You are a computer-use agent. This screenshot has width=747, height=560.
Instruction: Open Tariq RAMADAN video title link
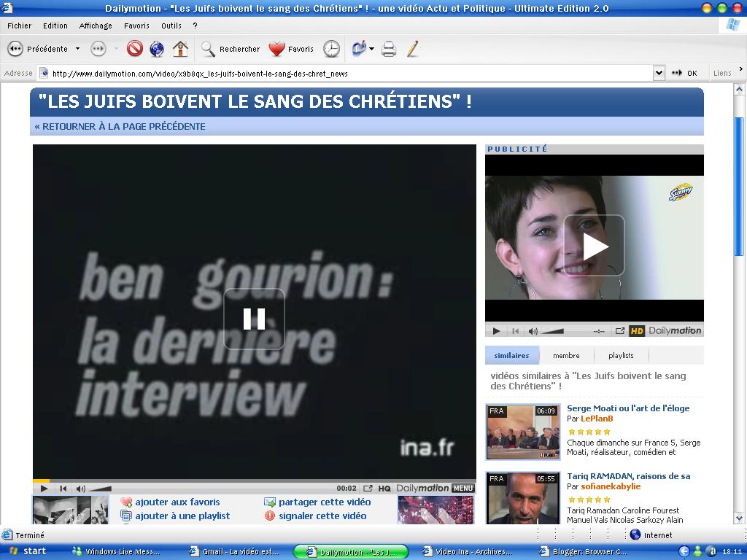628,475
